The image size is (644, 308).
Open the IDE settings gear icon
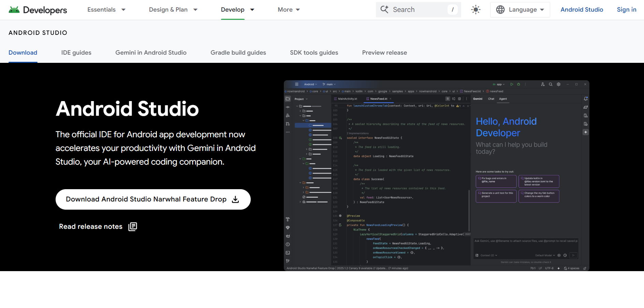point(558,84)
